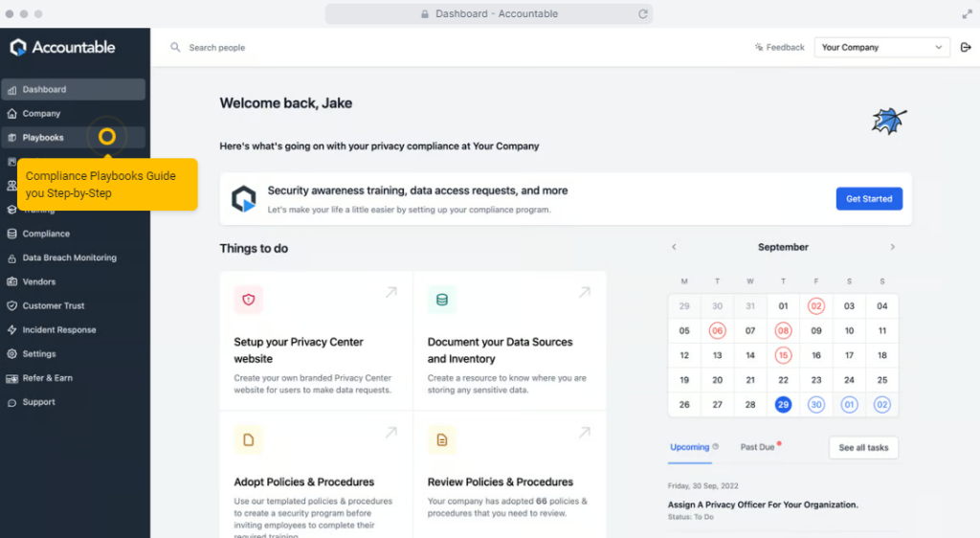Click the browser address bar

(x=489, y=13)
